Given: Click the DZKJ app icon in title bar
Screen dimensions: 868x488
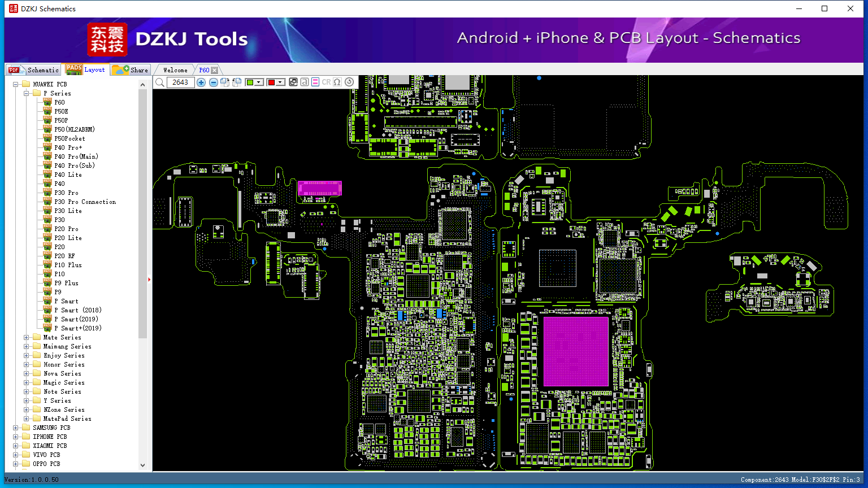Looking at the screenshot, I should [x=14, y=8].
